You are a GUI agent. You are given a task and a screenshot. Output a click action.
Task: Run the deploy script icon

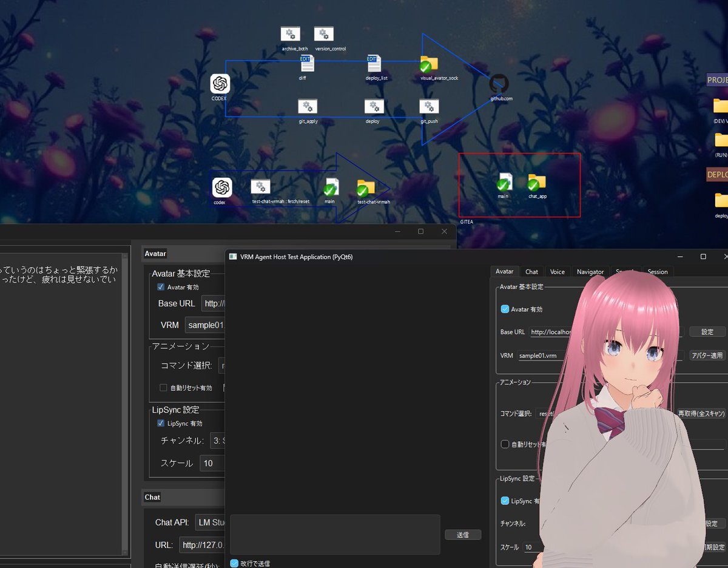tap(374, 107)
